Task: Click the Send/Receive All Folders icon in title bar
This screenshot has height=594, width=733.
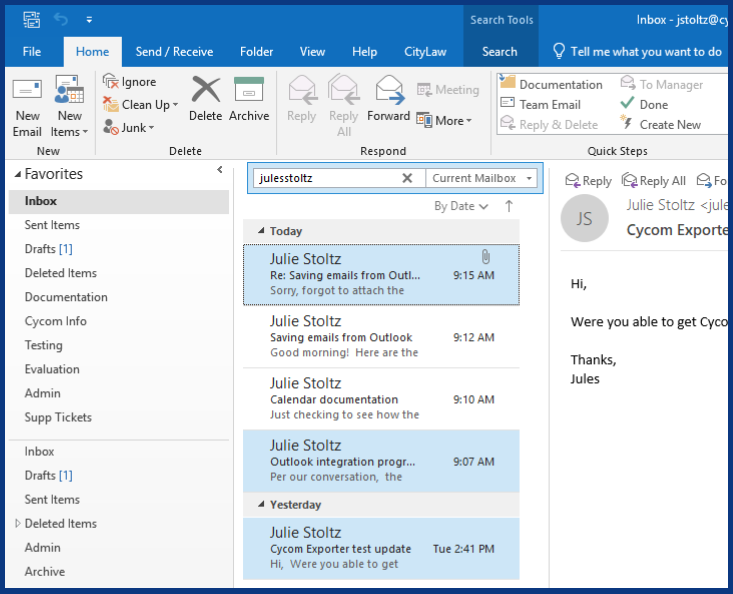Action: pos(31,19)
